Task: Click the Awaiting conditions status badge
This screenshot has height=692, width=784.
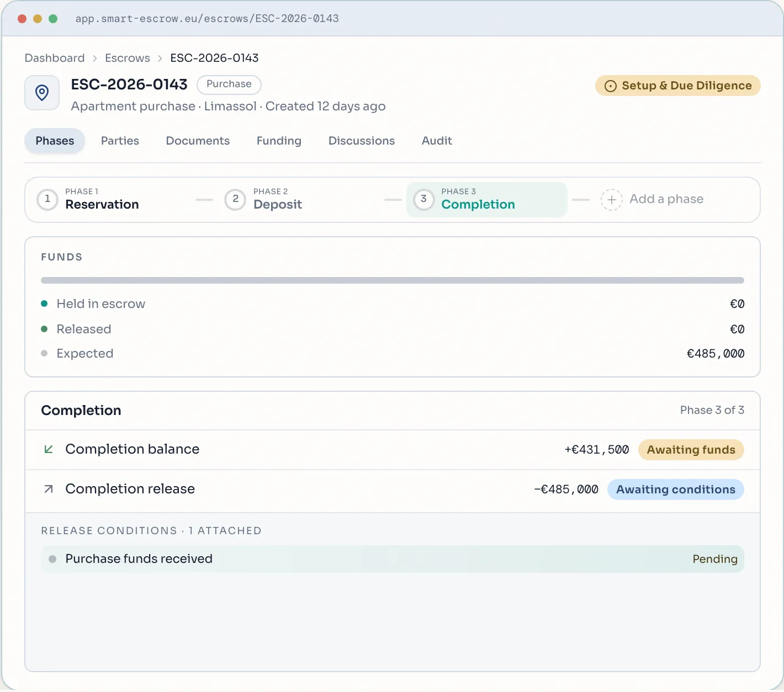Action: pos(676,489)
